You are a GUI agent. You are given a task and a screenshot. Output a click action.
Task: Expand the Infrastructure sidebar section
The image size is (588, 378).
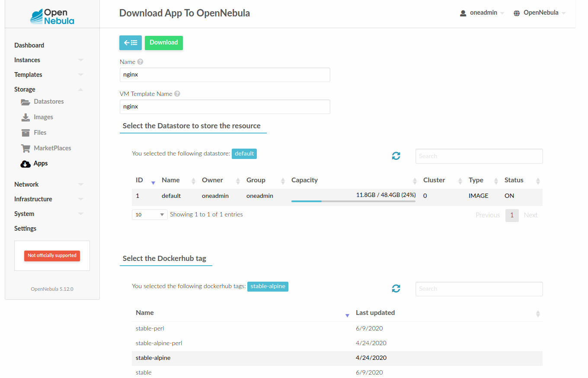81,199
